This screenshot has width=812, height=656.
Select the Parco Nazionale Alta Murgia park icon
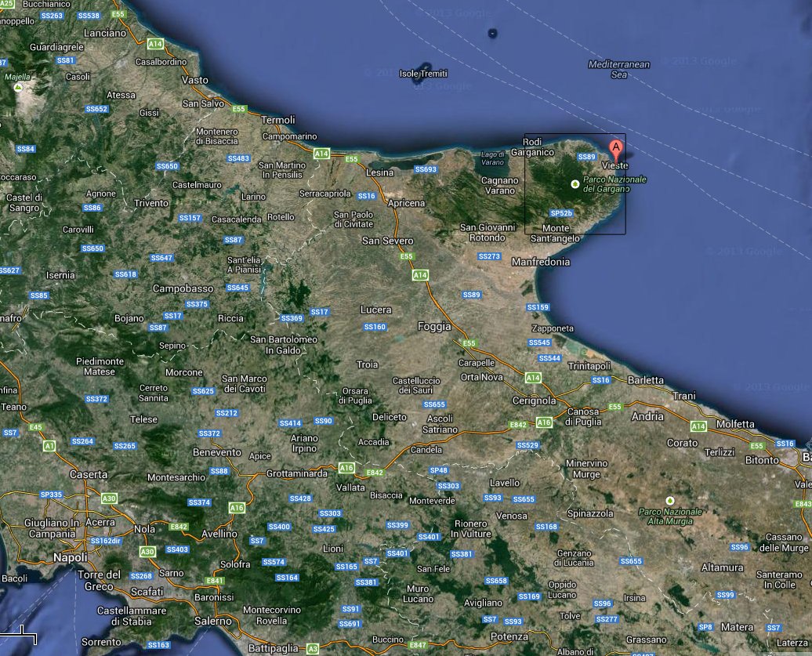point(669,500)
